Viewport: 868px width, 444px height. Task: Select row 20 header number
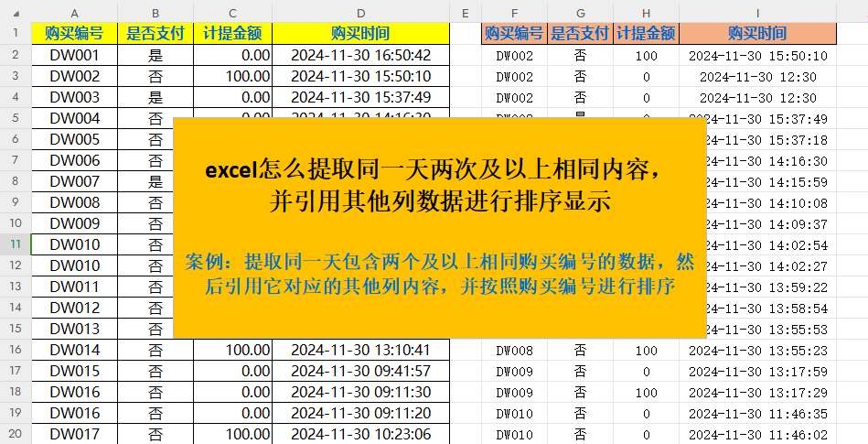16,434
